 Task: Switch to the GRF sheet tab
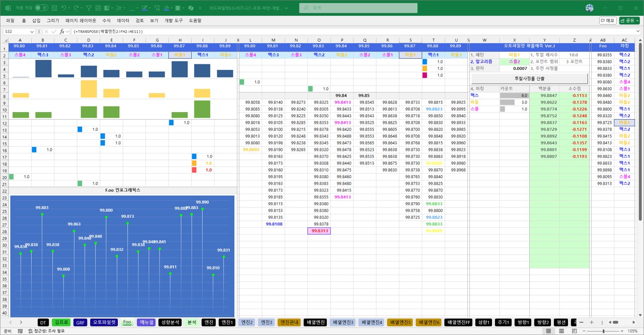pyautogui.click(x=80, y=322)
